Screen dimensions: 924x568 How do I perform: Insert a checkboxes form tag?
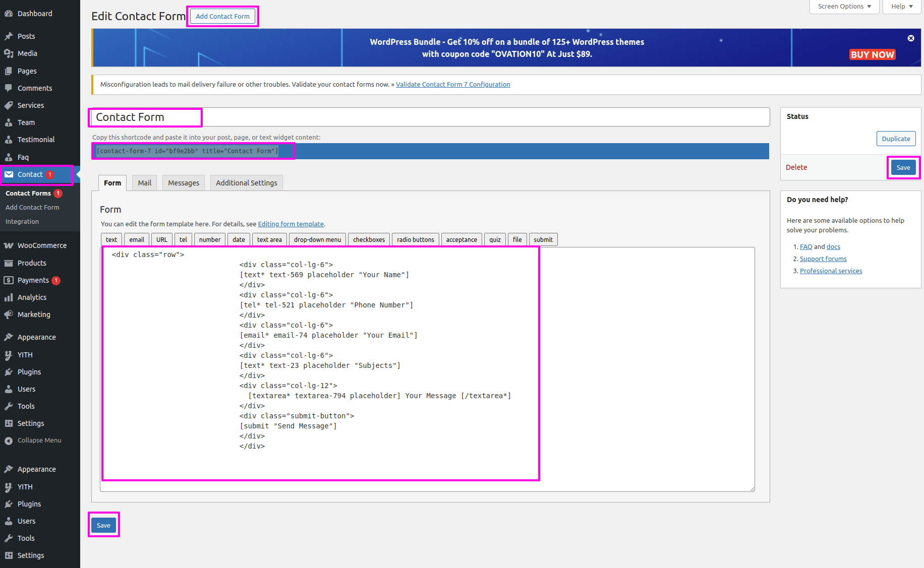click(x=369, y=239)
